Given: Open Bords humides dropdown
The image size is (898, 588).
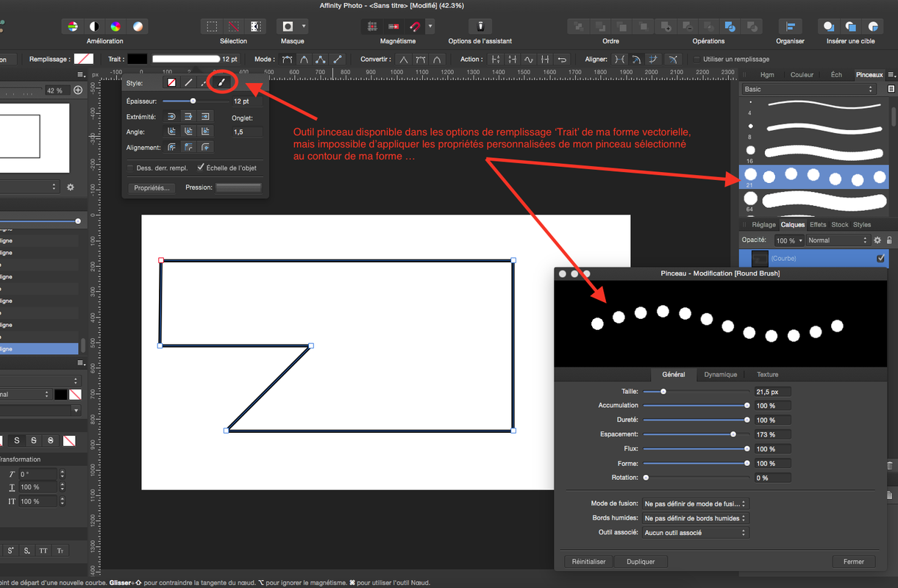Looking at the screenshot, I should [x=695, y=518].
